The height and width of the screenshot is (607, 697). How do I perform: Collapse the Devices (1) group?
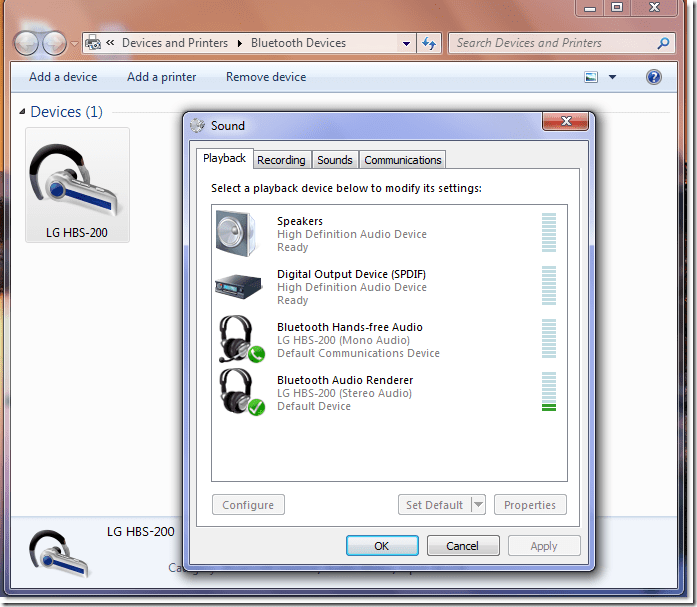click(x=23, y=112)
